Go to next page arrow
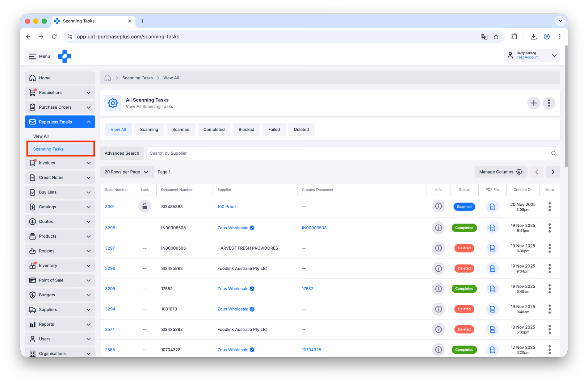 point(553,172)
